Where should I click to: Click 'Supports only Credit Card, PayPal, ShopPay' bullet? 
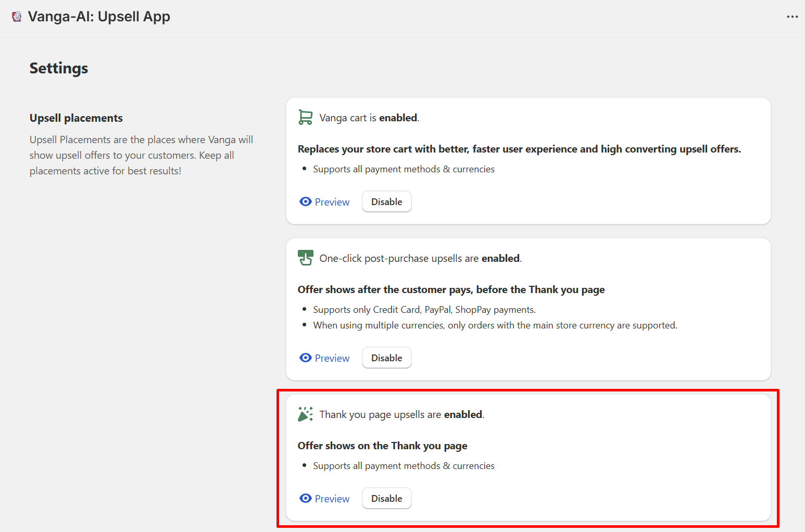tap(424, 310)
